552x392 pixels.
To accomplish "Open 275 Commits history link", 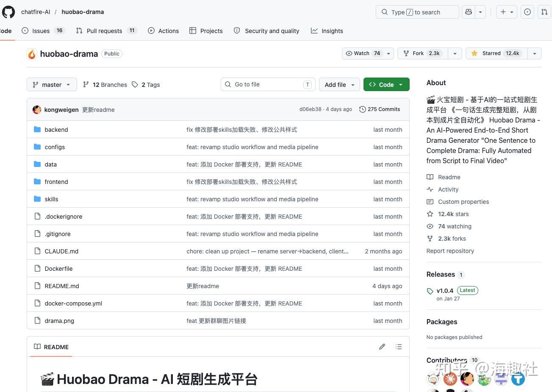I will click(380, 109).
